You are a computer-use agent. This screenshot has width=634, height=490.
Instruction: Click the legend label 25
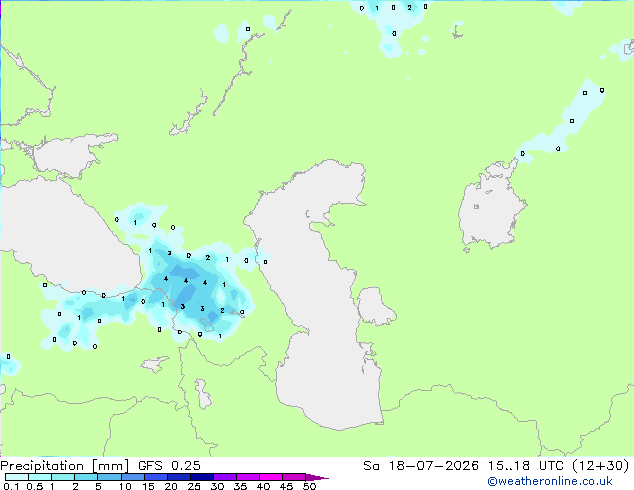click(x=194, y=486)
